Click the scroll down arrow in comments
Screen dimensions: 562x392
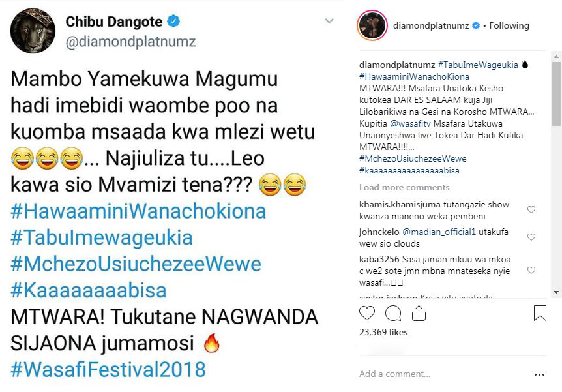pos(556,292)
